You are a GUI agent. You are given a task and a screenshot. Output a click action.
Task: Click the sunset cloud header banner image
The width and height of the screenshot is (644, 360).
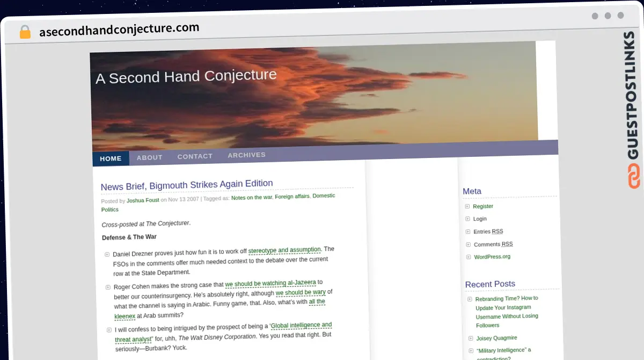314,97
